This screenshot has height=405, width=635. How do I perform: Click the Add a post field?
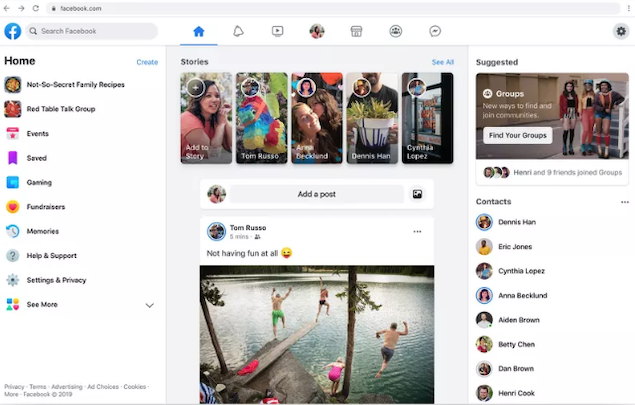coord(317,194)
